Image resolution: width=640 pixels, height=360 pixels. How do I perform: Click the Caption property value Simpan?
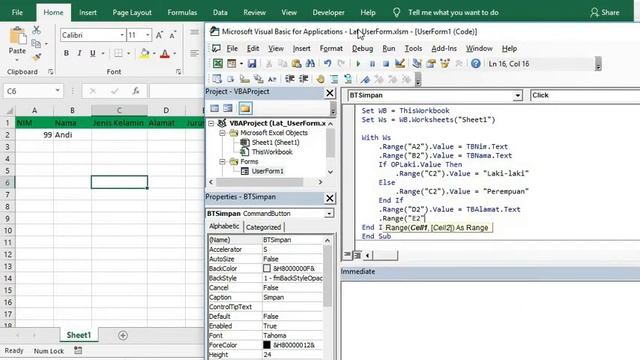[293, 298]
